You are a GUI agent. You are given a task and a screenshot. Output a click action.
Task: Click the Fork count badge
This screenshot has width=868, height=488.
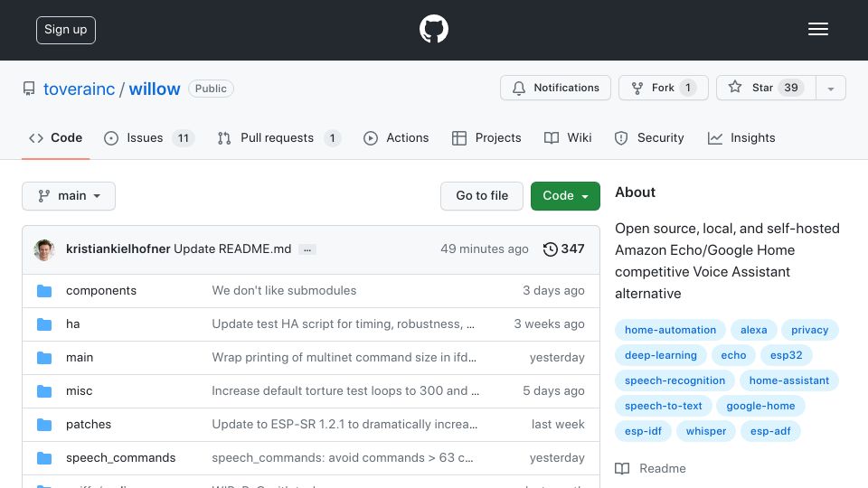[687, 88]
